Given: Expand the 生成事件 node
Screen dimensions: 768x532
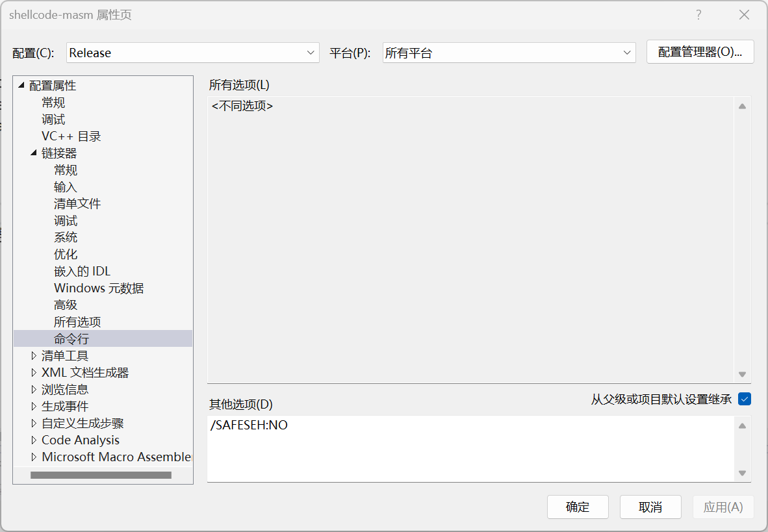Looking at the screenshot, I should pyautogui.click(x=34, y=407).
